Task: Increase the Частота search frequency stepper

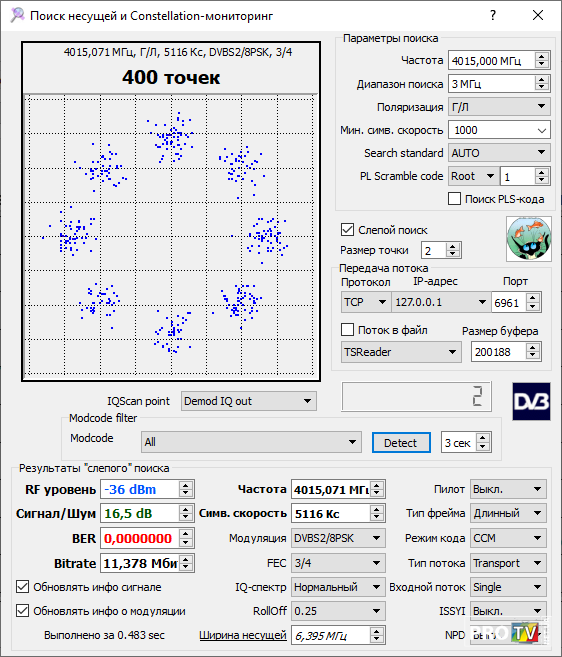Action: tap(541, 57)
